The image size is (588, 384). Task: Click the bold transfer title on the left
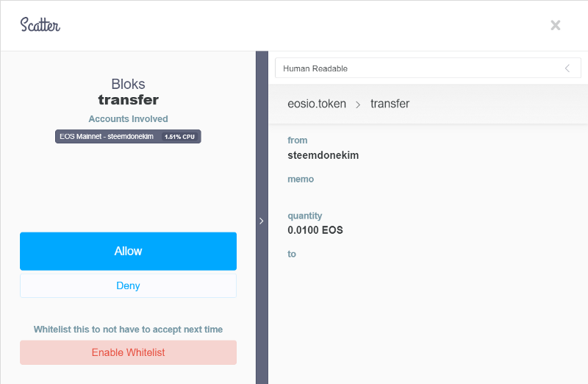pos(128,100)
